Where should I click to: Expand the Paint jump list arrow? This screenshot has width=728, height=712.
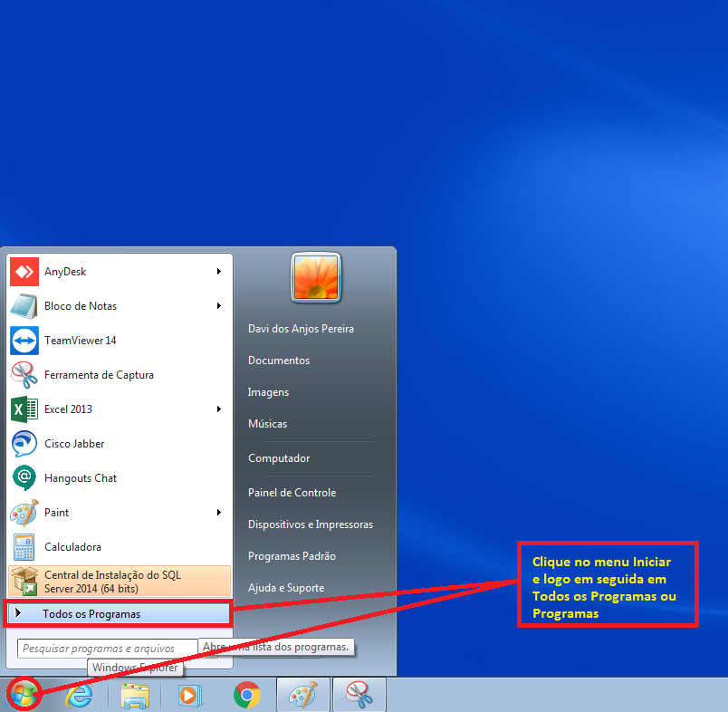(219, 513)
